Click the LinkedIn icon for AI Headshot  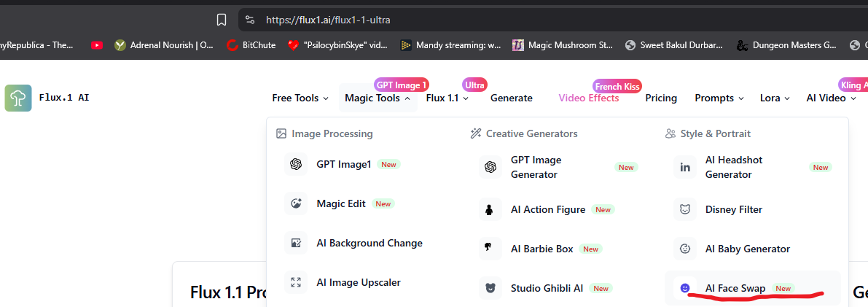coord(685,167)
